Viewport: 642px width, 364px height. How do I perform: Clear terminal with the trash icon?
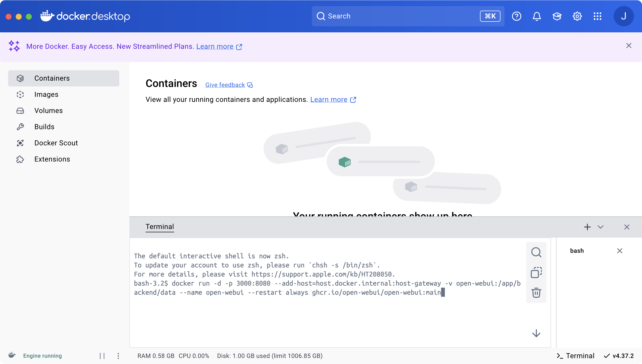pyautogui.click(x=536, y=293)
